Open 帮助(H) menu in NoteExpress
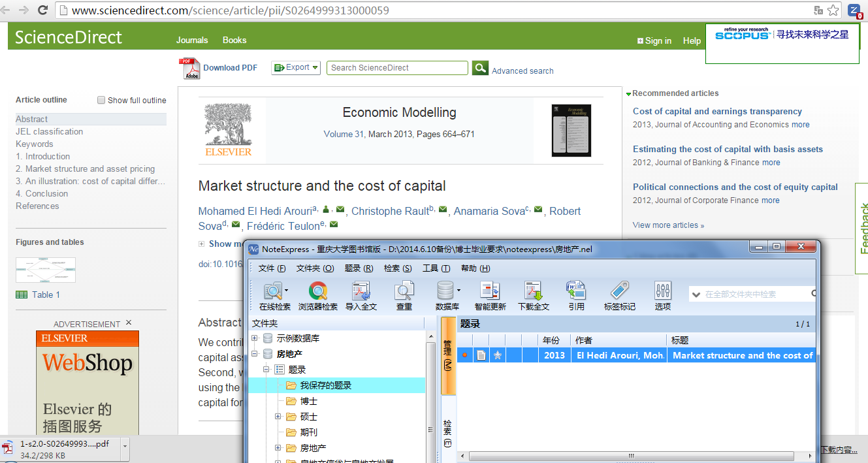Screen dimensions: 868x463 tap(475, 268)
